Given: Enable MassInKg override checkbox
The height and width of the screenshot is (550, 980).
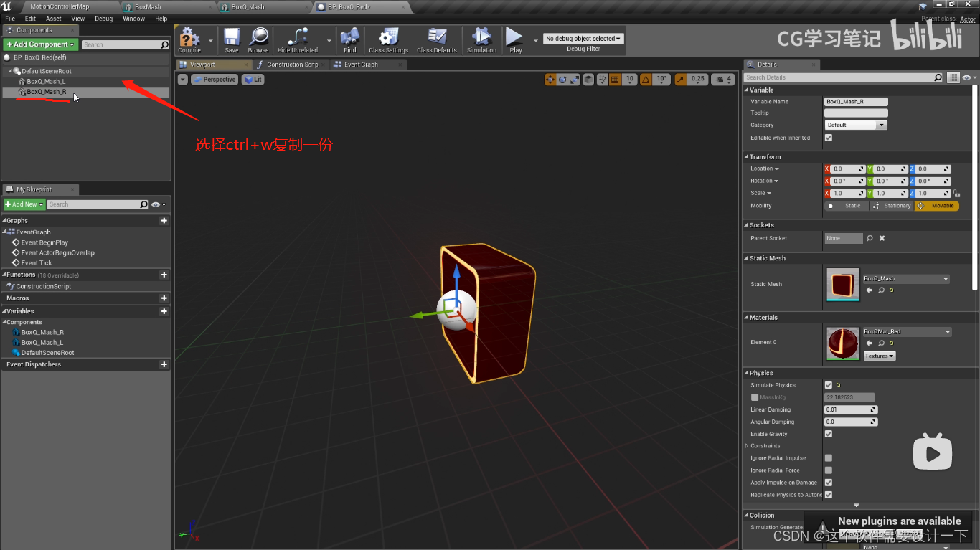Looking at the screenshot, I should (754, 397).
